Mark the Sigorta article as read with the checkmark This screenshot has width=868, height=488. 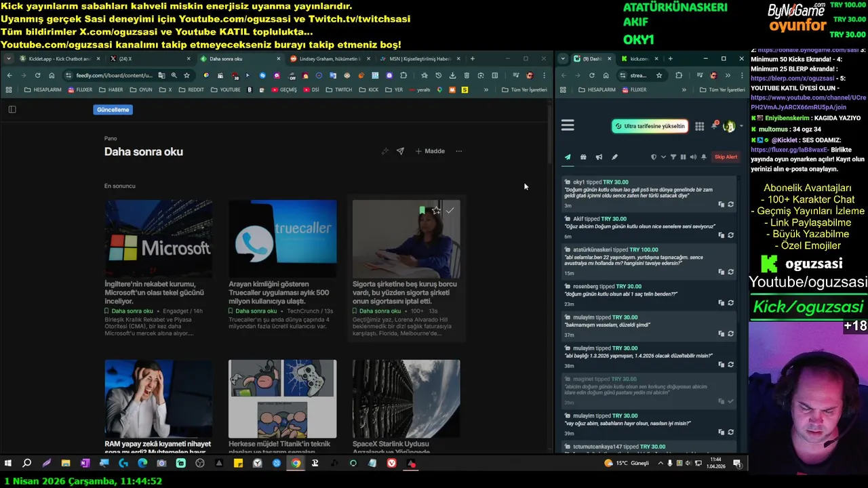pos(450,211)
